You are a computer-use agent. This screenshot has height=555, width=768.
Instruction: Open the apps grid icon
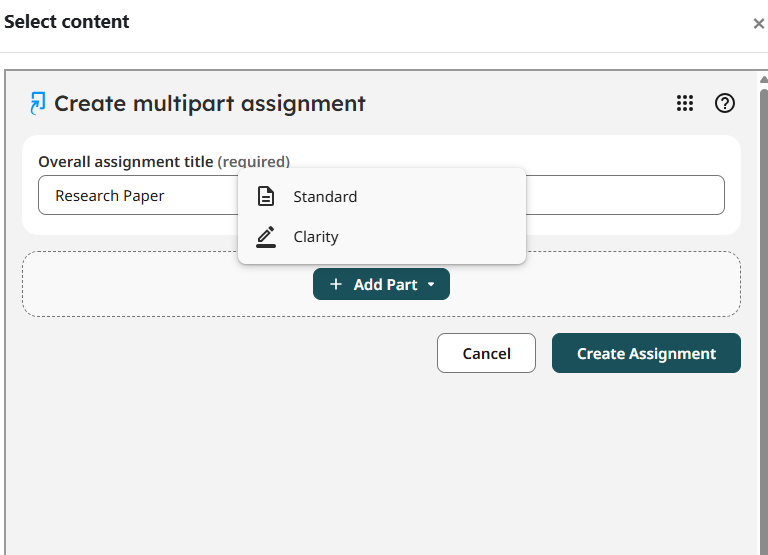[x=685, y=103]
